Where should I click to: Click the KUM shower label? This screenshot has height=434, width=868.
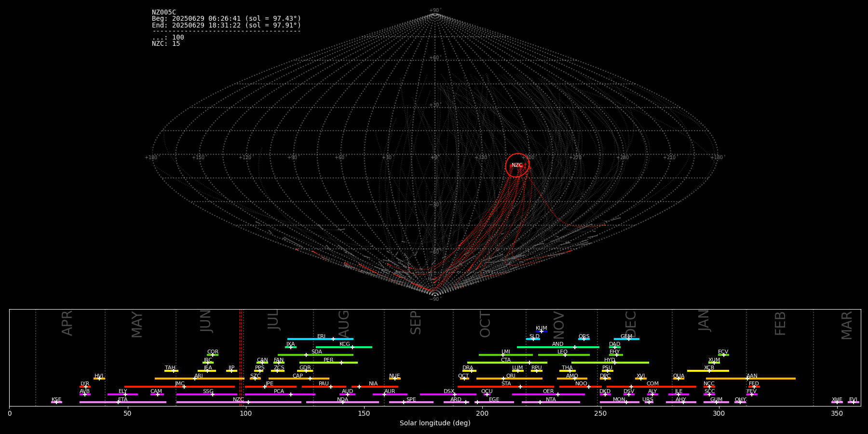point(542,328)
